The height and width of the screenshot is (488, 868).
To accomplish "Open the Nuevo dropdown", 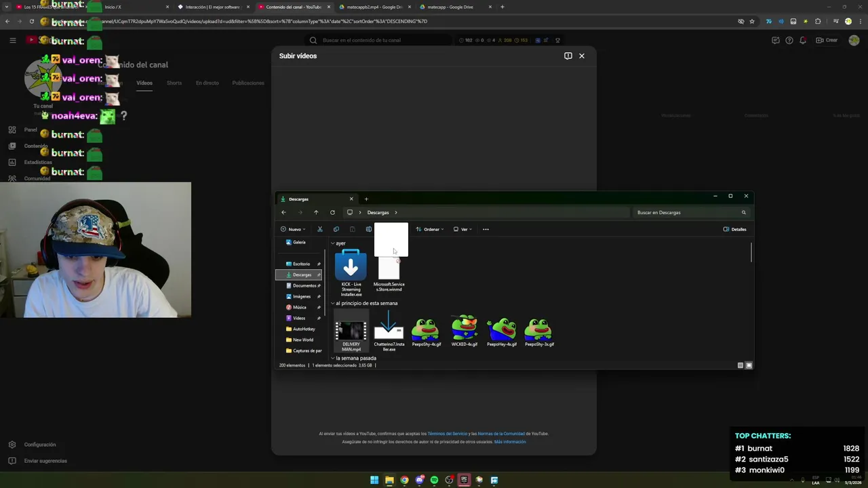I will coord(293,229).
